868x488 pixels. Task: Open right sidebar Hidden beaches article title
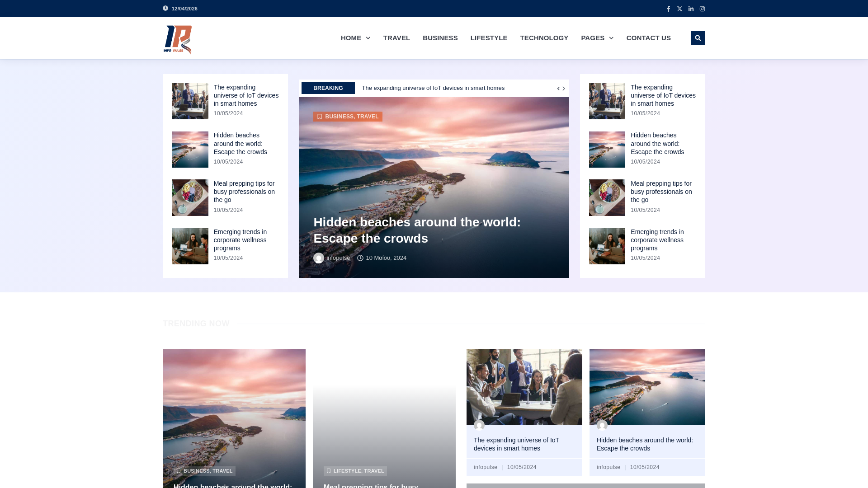coord(657,144)
